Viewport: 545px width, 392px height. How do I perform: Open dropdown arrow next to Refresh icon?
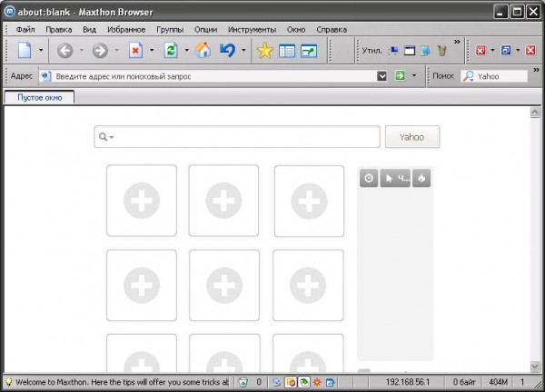click(x=186, y=50)
